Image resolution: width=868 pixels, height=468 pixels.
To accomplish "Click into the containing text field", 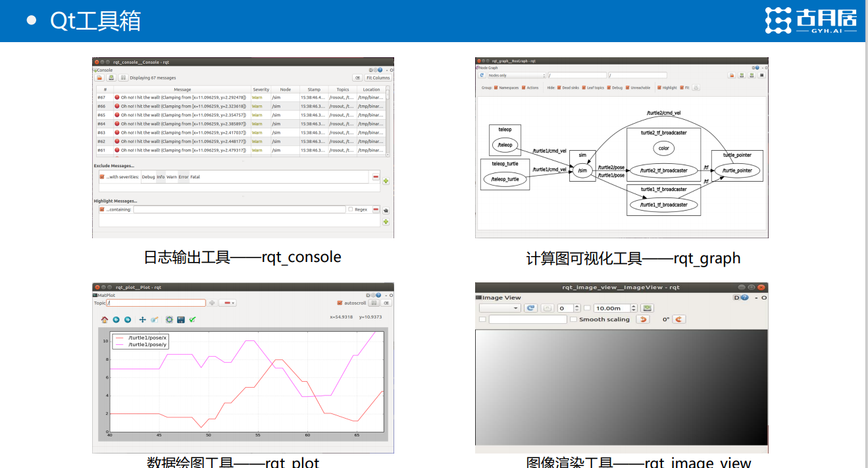I will pyautogui.click(x=240, y=209).
